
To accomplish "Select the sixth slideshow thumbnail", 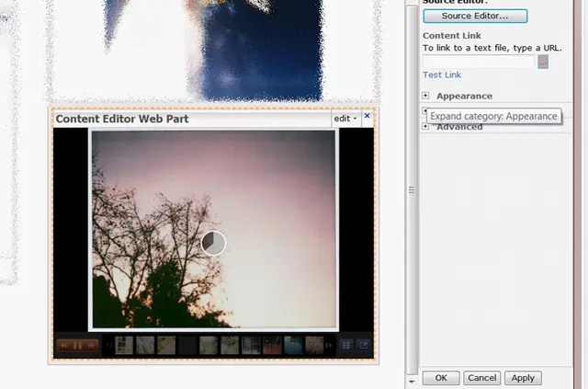I will click(x=230, y=345).
